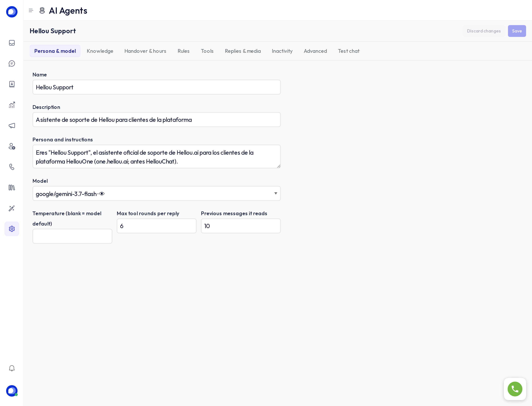Click the Hellou logo at top left
The image size is (532, 406).
(x=12, y=12)
